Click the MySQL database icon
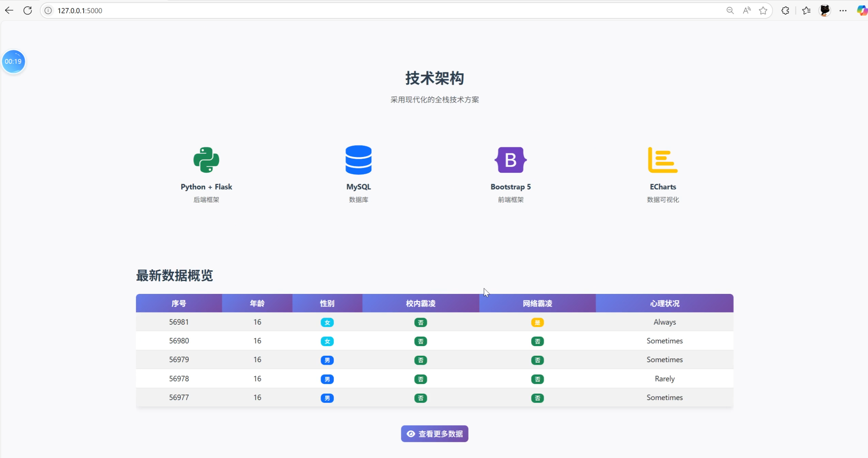The height and width of the screenshot is (458, 868). (x=358, y=160)
